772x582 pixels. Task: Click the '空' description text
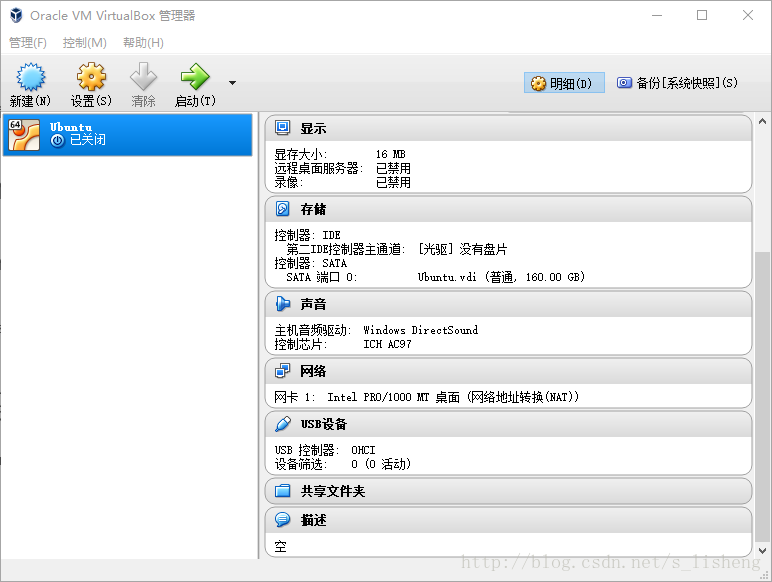pos(280,547)
